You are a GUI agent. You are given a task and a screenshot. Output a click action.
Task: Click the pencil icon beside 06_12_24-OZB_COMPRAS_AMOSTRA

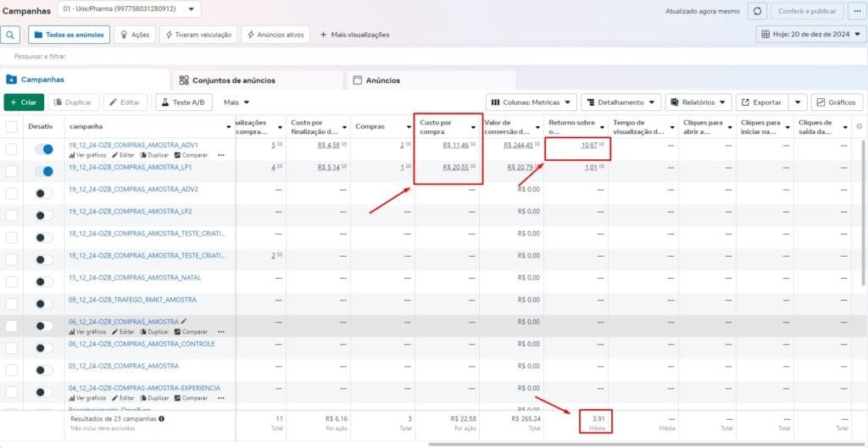point(184,322)
